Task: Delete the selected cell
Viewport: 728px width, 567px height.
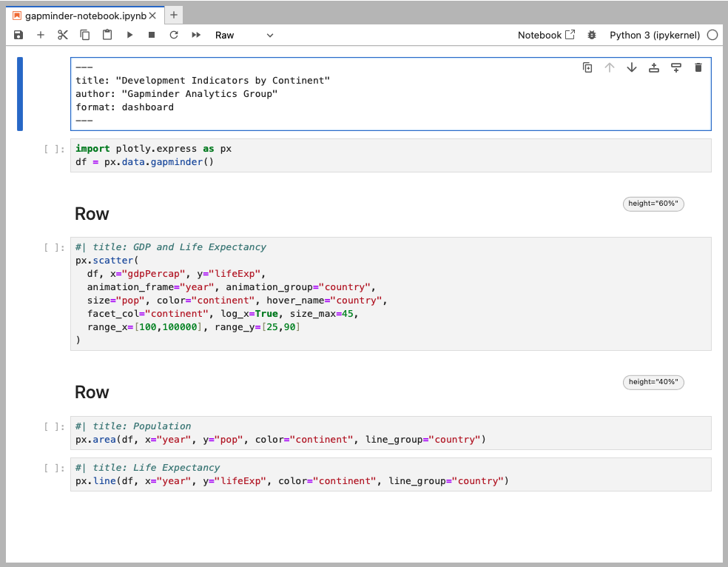Action: 698,67
